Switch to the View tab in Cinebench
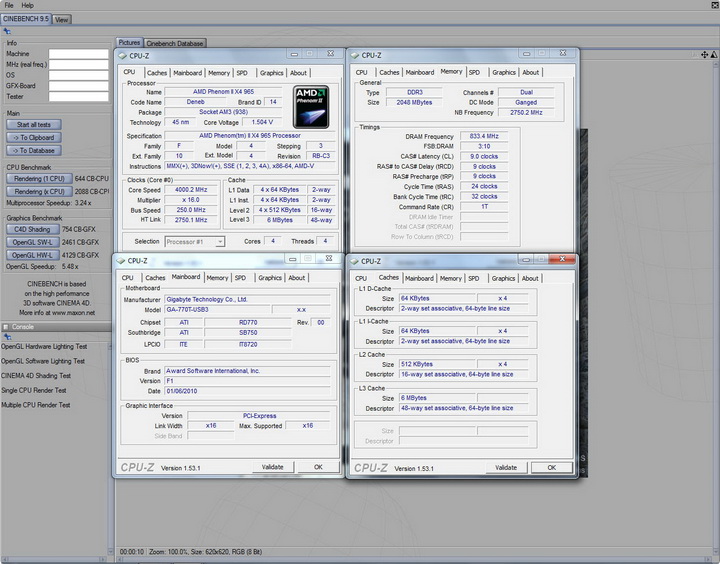Screen dimensions: 720x564 62,20
